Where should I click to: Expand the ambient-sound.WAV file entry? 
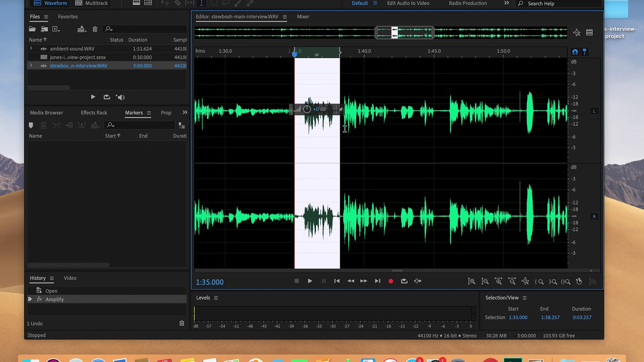[31, 49]
